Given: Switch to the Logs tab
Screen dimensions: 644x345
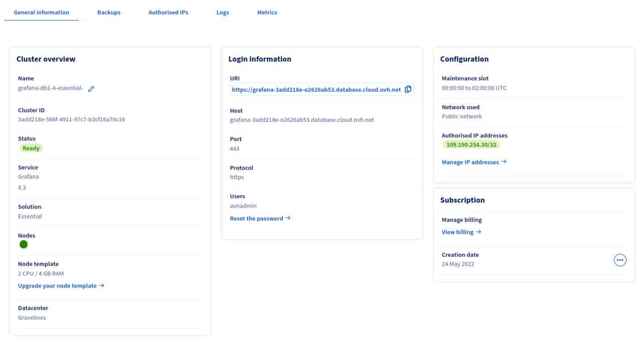Looking at the screenshot, I should coord(223,12).
